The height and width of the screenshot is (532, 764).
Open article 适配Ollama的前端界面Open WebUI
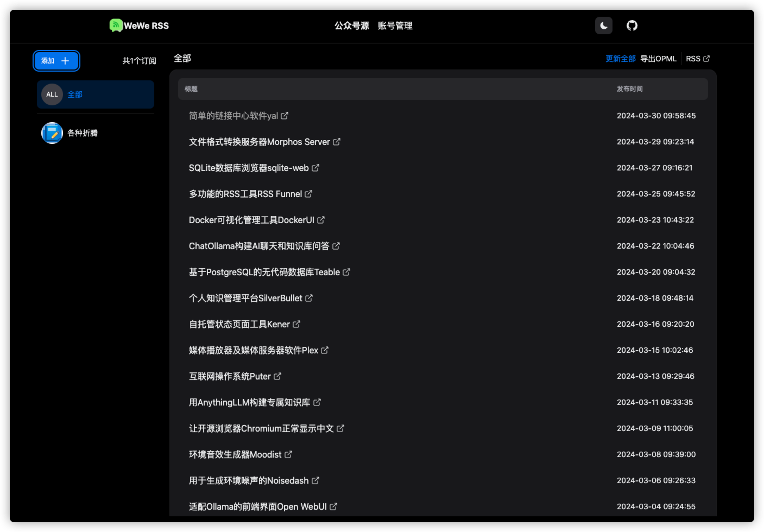point(258,506)
